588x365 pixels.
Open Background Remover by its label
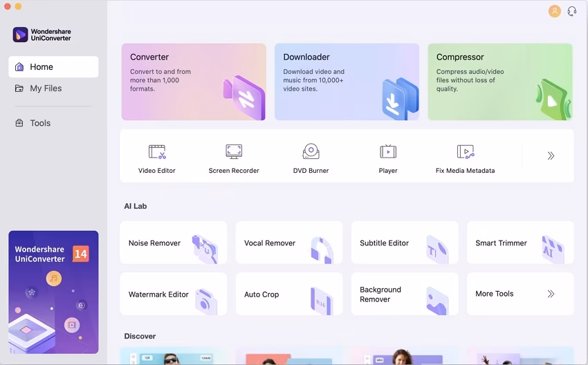coord(380,294)
